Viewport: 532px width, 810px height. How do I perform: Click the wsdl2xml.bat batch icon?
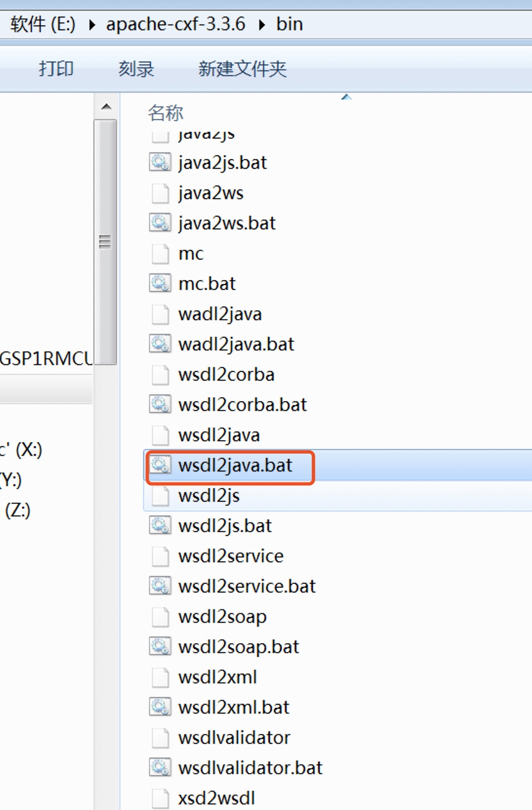tap(160, 707)
